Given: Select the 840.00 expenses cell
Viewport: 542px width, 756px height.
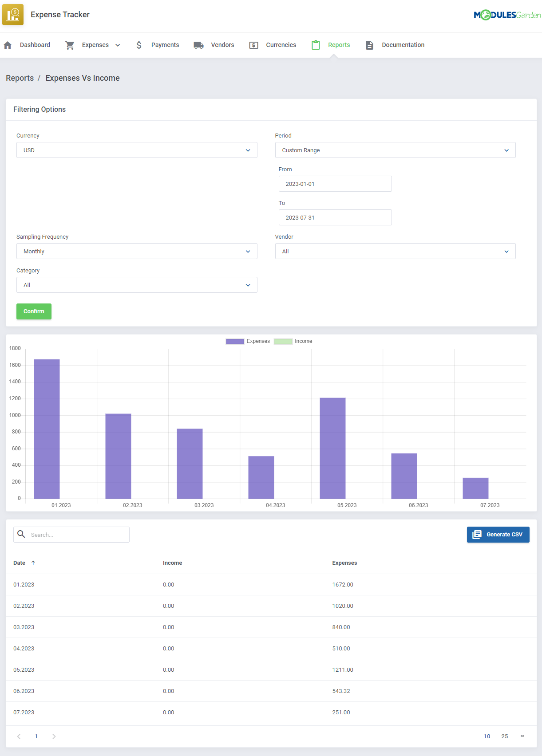Looking at the screenshot, I should pyautogui.click(x=341, y=627).
